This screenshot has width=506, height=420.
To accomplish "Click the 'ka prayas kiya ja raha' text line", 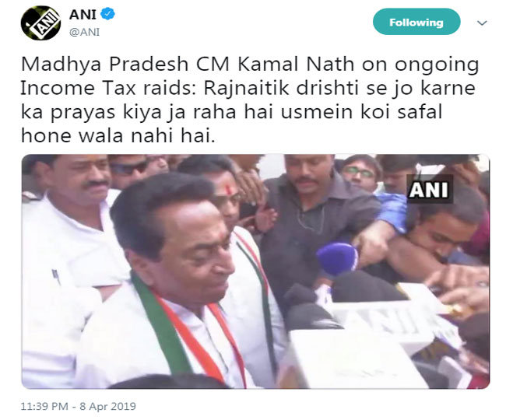I will pos(231,111).
